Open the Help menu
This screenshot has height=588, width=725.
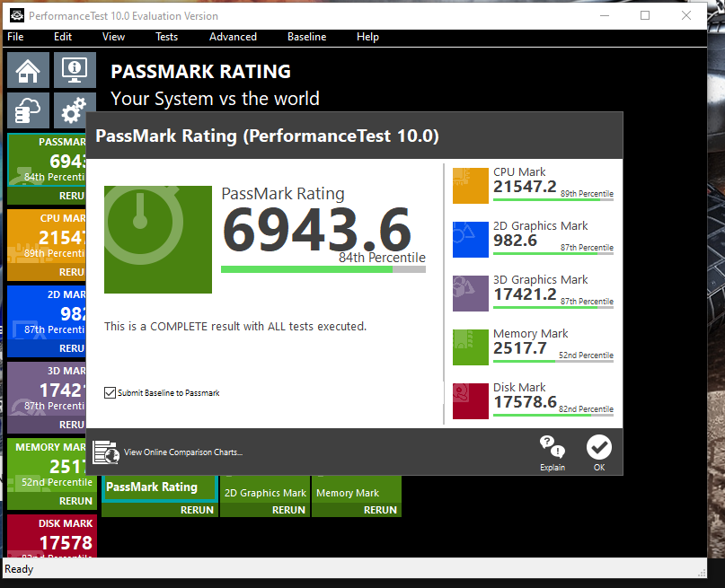(367, 37)
